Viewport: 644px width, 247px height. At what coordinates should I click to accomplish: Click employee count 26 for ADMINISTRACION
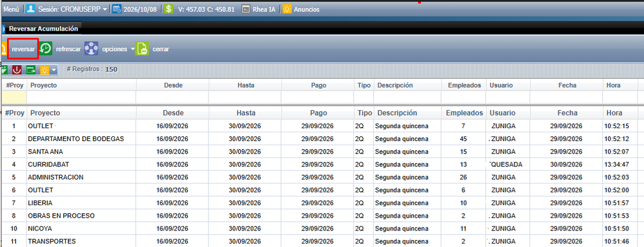[x=463, y=177]
